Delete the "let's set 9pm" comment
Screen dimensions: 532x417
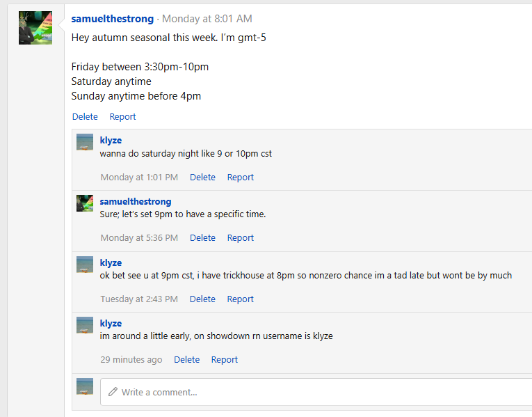(x=202, y=238)
